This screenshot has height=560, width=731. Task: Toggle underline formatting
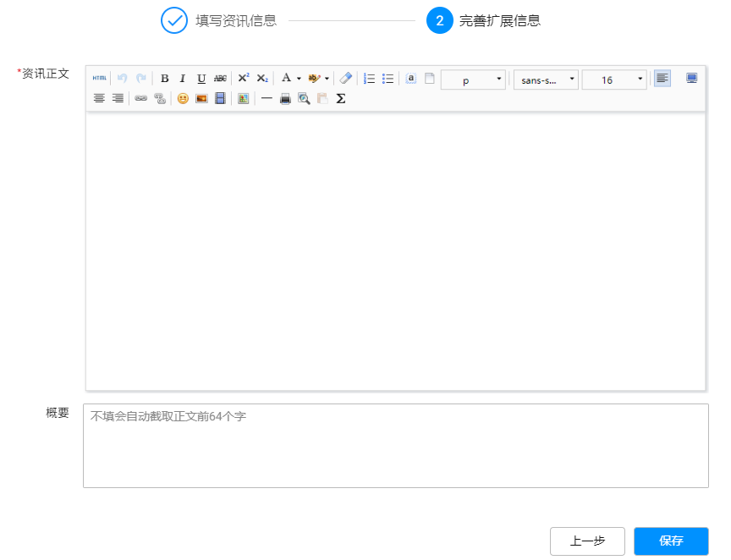(201, 79)
